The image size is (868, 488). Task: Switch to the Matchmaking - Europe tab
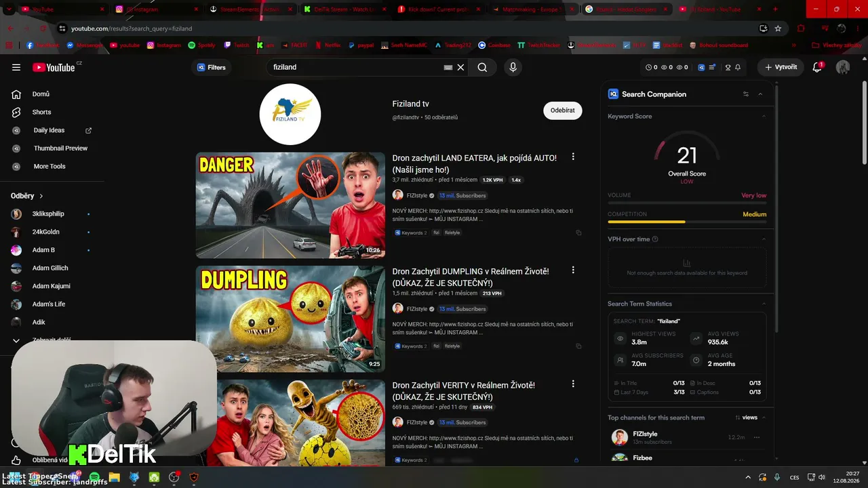[x=532, y=9]
